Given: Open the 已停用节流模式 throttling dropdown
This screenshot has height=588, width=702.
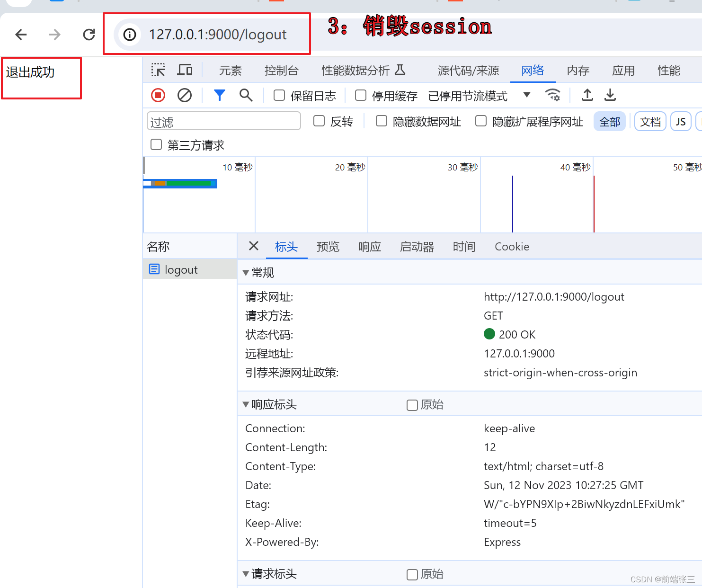Looking at the screenshot, I should pos(479,96).
